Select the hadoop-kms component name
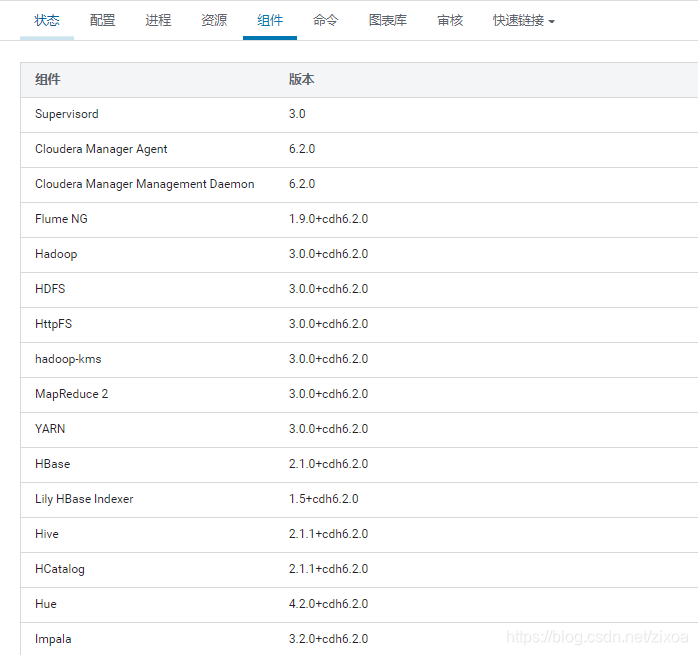 (x=68, y=359)
